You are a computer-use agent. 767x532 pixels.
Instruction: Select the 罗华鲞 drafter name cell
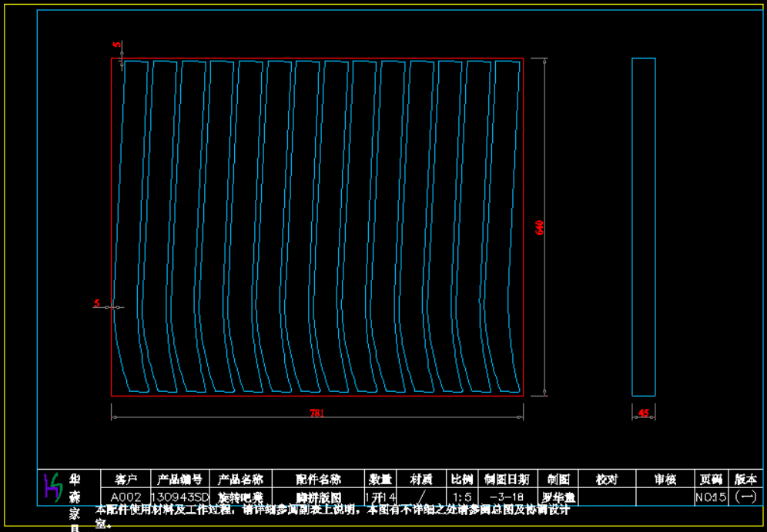(x=558, y=497)
